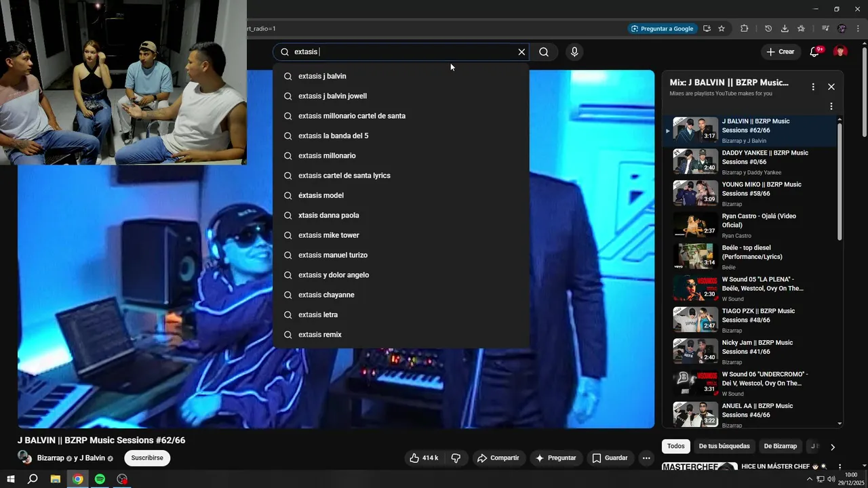Pick the 'extasis chayanne' suggestion
Image resolution: width=868 pixels, height=488 pixels.
pyautogui.click(x=401, y=295)
